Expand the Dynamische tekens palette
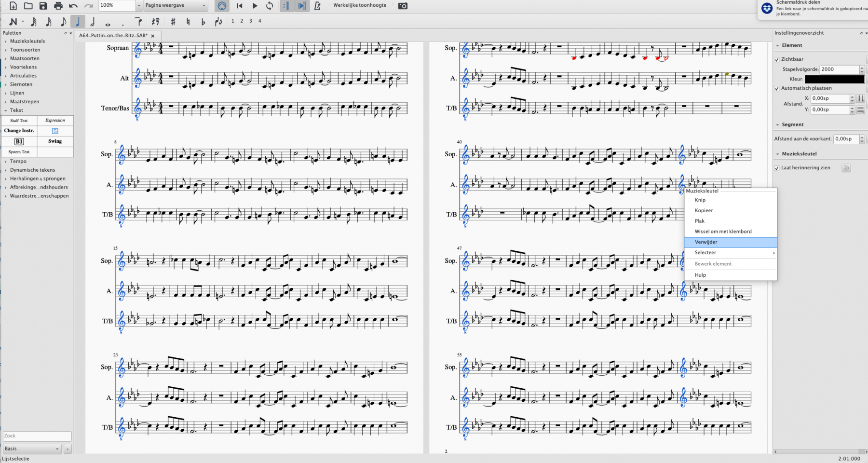 coord(32,170)
